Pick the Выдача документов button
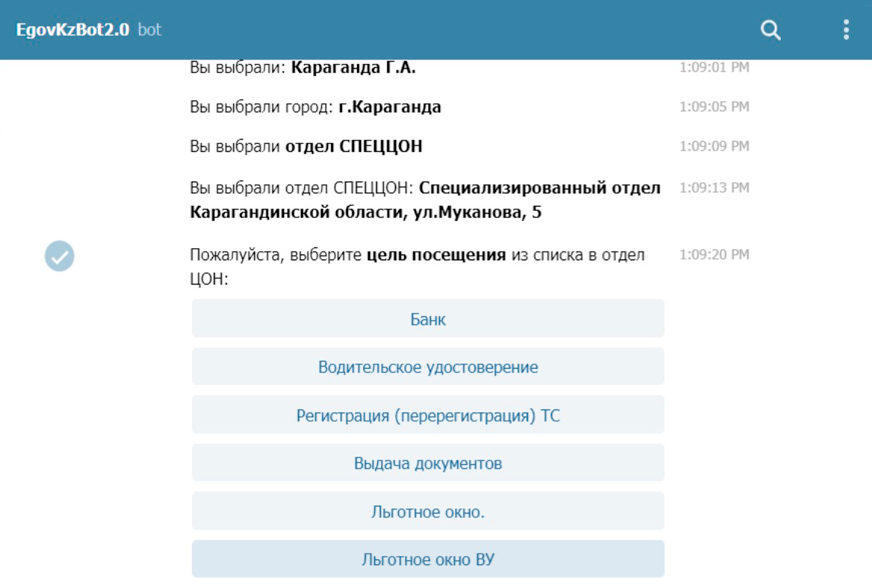 tap(428, 463)
